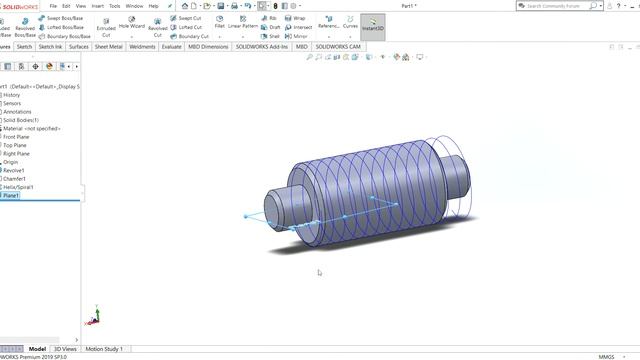Image resolution: width=640 pixels, height=360 pixels.
Task: Select the Draft tool
Action: click(271, 27)
